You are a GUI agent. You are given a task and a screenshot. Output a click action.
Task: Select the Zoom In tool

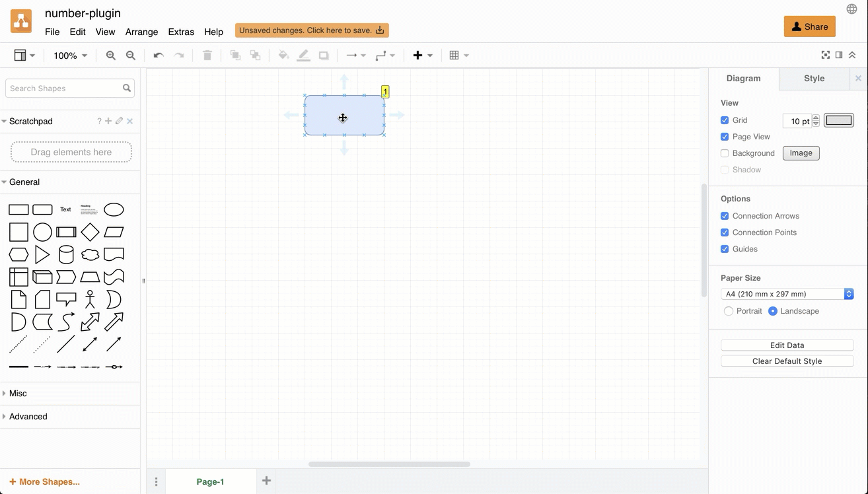click(x=110, y=55)
